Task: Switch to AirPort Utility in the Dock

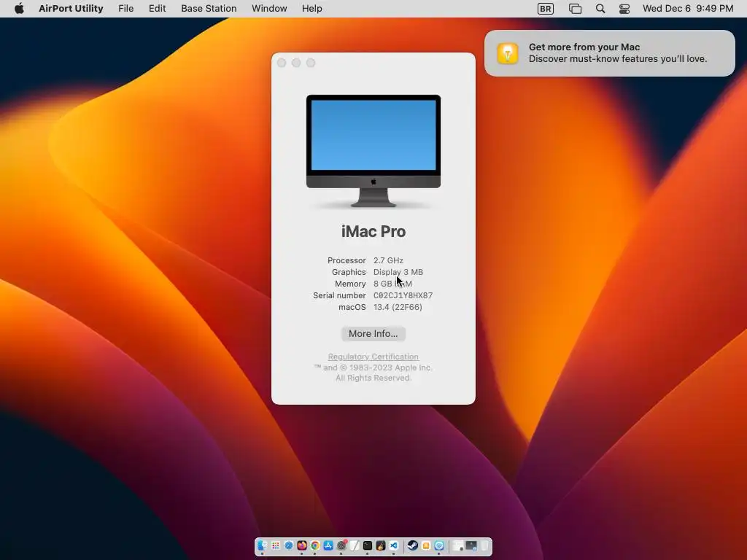Action: 439,545
